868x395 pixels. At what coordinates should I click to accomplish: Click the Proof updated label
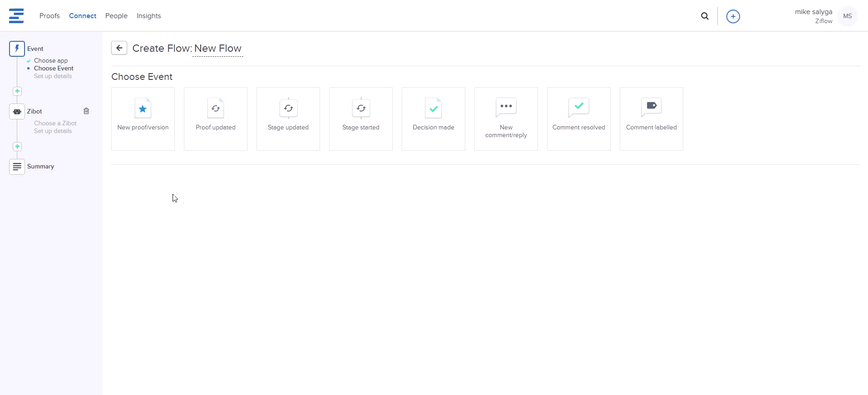coord(216,127)
